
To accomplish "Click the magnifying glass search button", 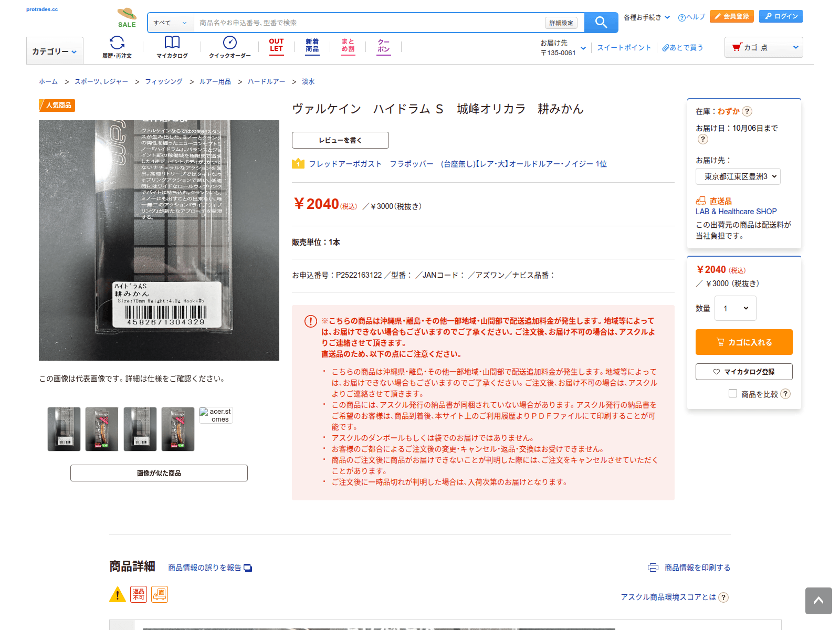I will [x=601, y=23].
